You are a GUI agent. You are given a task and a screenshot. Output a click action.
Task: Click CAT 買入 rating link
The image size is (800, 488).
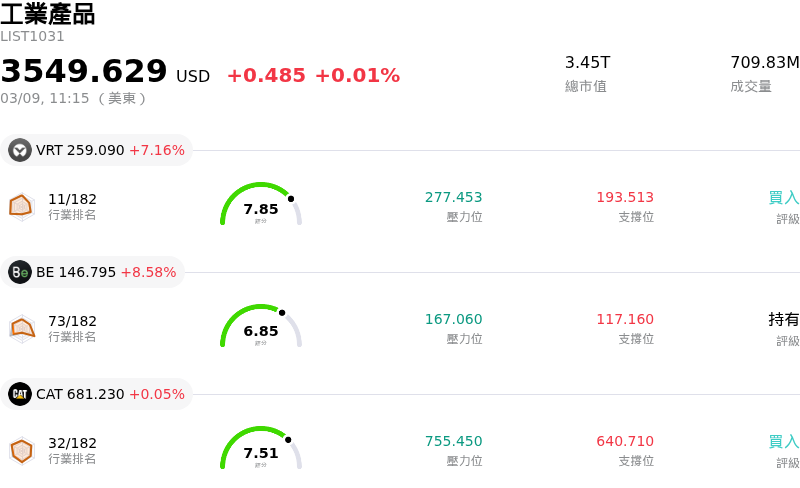click(x=783, y=441)
